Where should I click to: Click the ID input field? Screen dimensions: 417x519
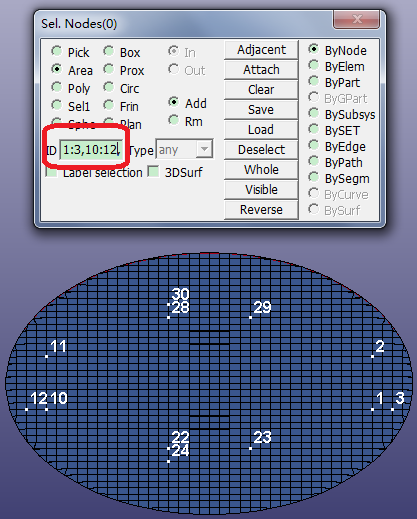point(91,150)
